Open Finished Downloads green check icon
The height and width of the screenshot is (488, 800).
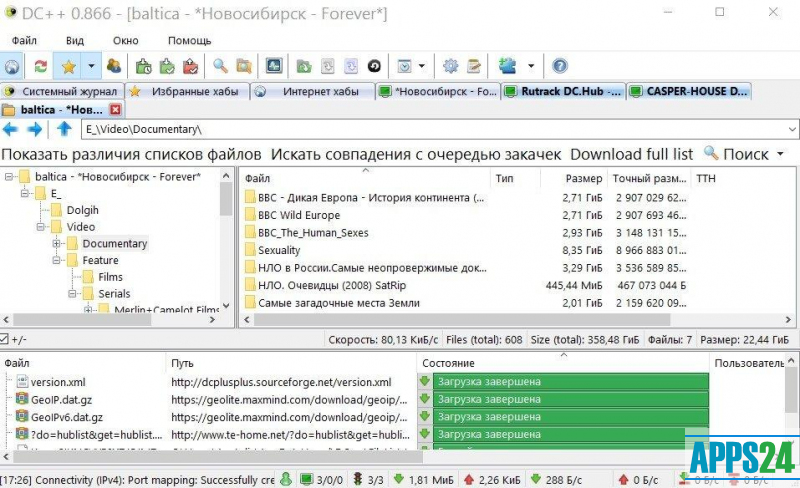click(x=167, y=66)
